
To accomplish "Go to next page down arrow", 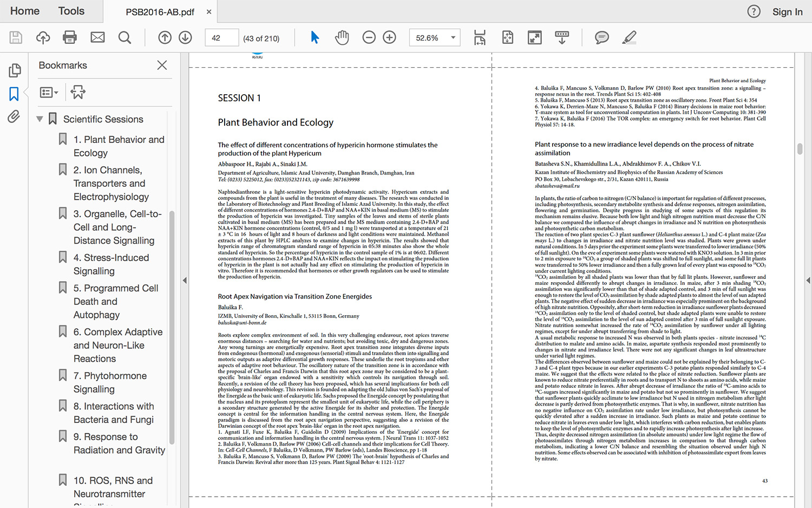I will tap(185, 37).
